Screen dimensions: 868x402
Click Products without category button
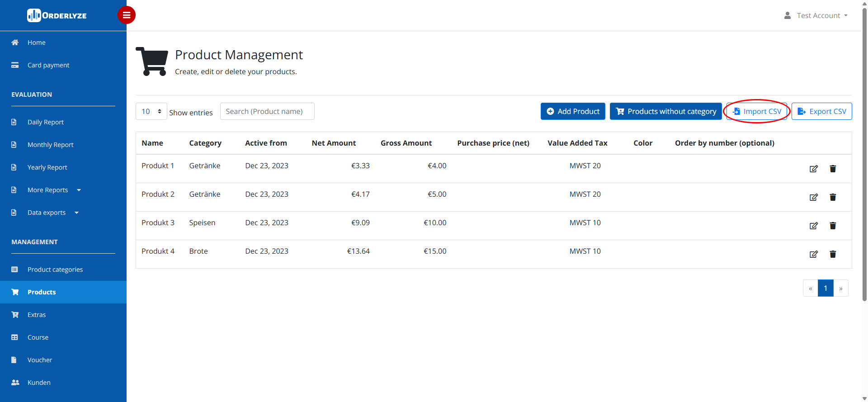pyautogui.click(x=666, y=111)
